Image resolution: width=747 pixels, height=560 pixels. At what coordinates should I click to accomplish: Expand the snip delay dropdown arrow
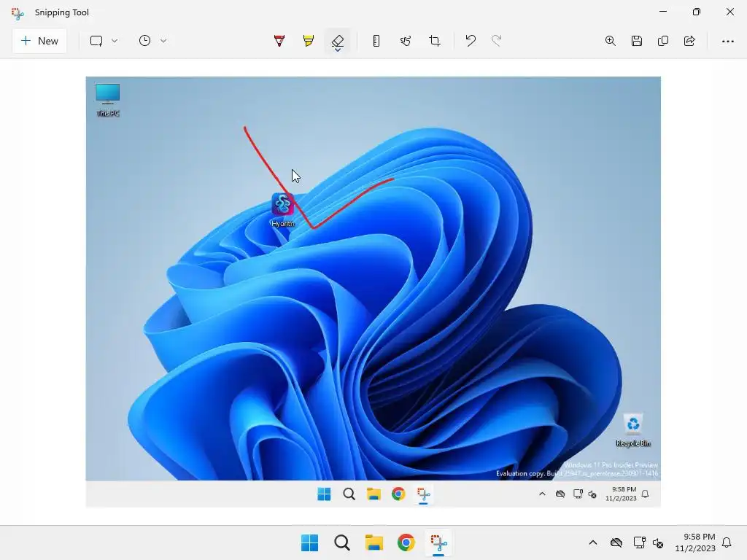163,41
